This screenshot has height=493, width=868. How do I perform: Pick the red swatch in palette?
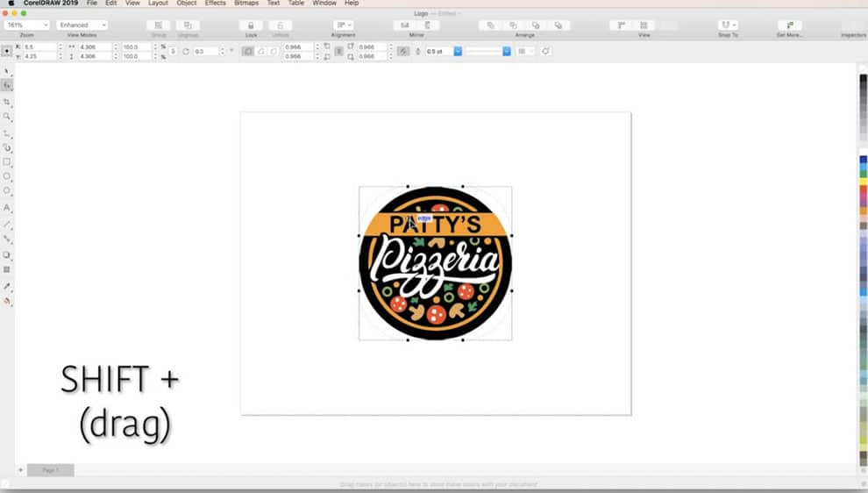click(863, 190)
